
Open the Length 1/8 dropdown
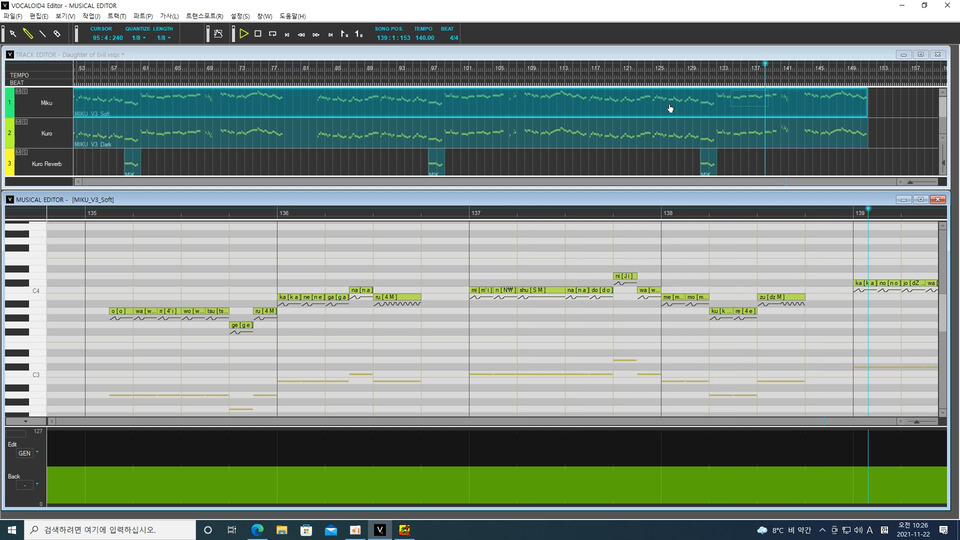click(x=163, y=38)
